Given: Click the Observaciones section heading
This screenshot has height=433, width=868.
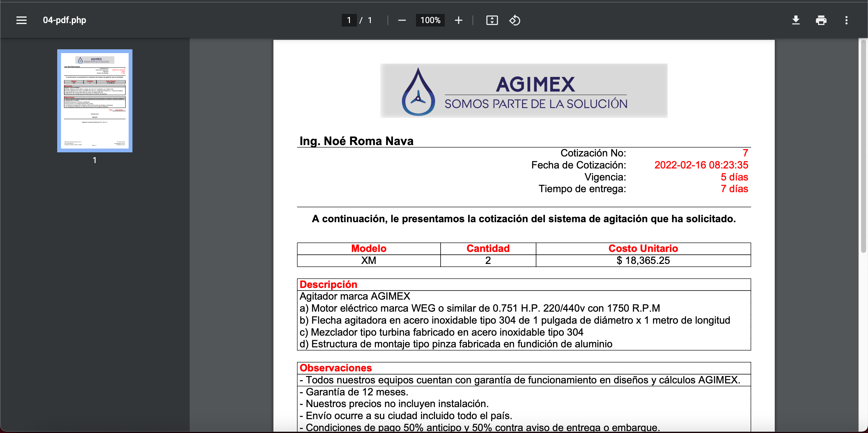Looking at the screenshot, I should click(x=336, y=368).
